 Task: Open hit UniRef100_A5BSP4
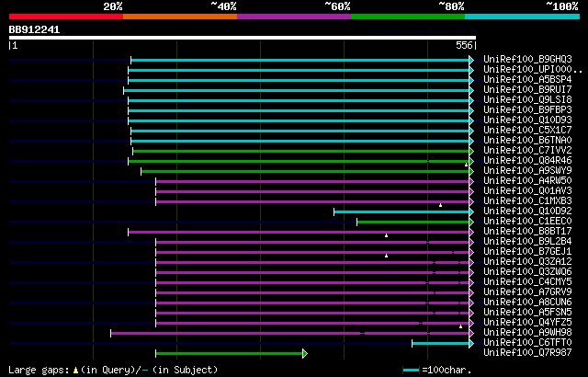tap(527, 79)
